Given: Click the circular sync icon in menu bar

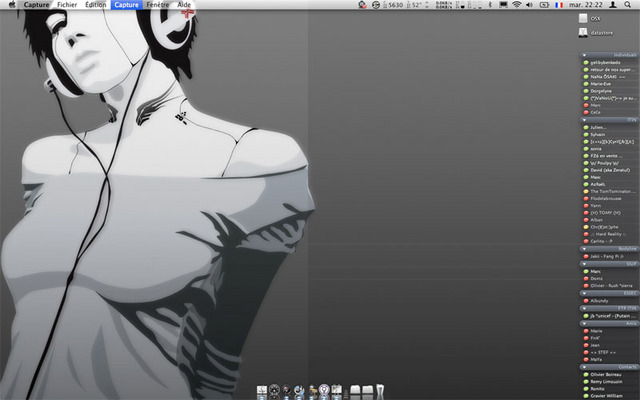Looking at the screenshot, I should [376, 5].
